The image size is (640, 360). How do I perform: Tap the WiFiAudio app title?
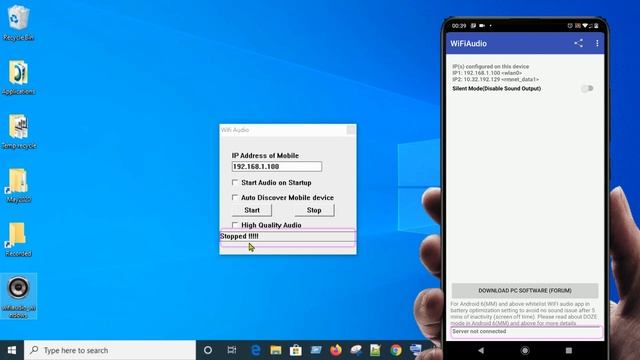coord(468,44)
